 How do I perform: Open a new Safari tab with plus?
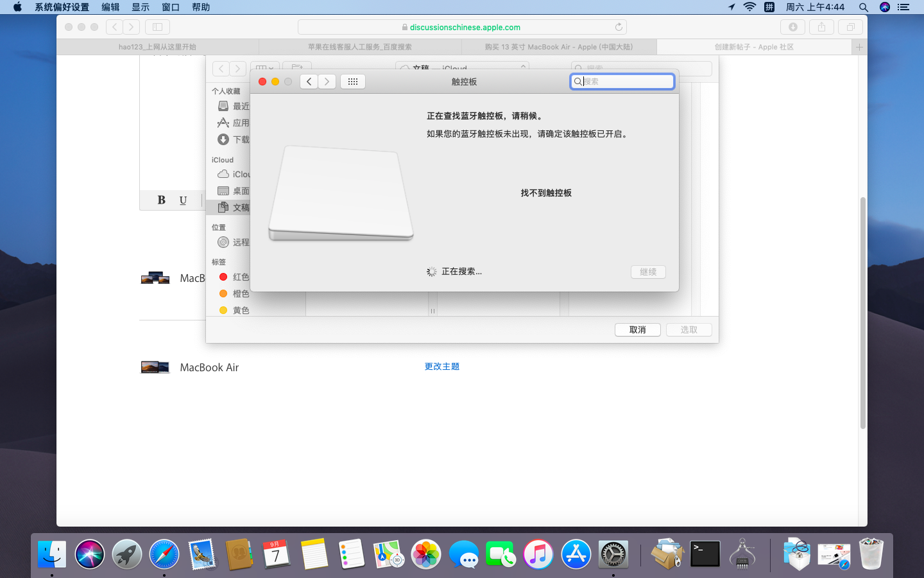(859, 47)
